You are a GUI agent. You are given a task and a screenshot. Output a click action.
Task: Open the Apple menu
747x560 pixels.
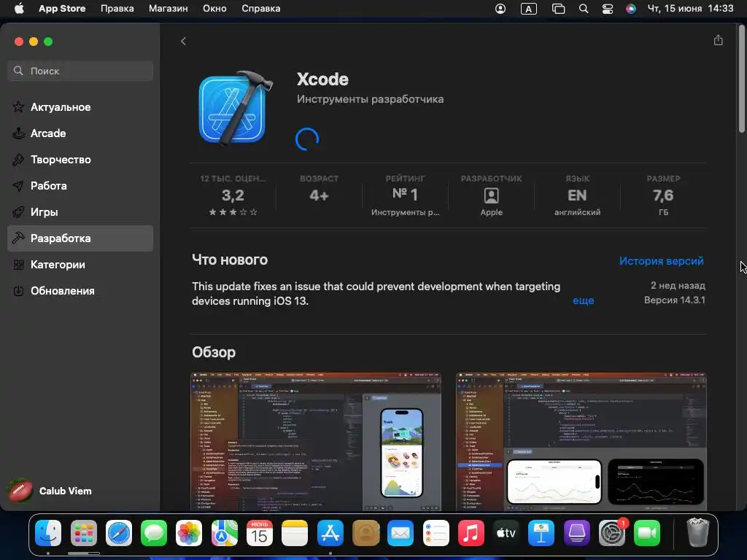[19, 9]
